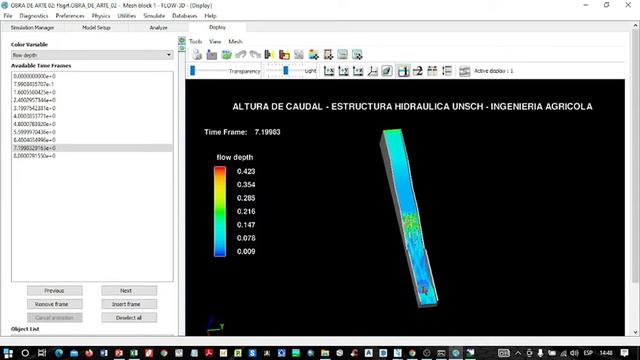Screen dimensions: 640x360
Task: Activate display number 2 icon
Action: tap(418, 71)
